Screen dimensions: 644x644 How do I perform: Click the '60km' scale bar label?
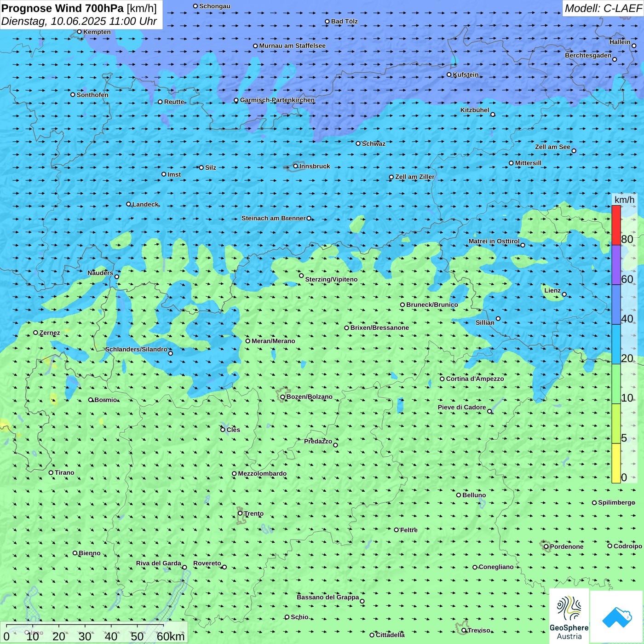tap(171, 636)
